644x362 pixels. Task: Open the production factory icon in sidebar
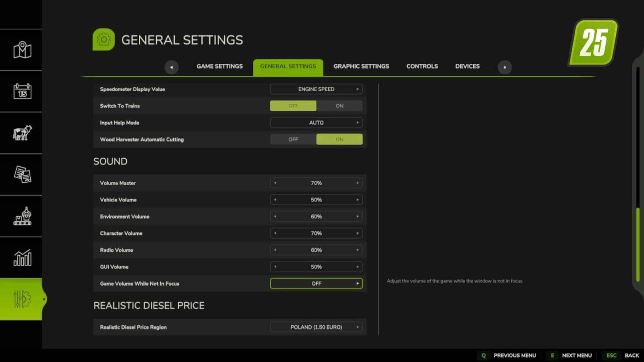pyautogui.click(x=22, y=216)
